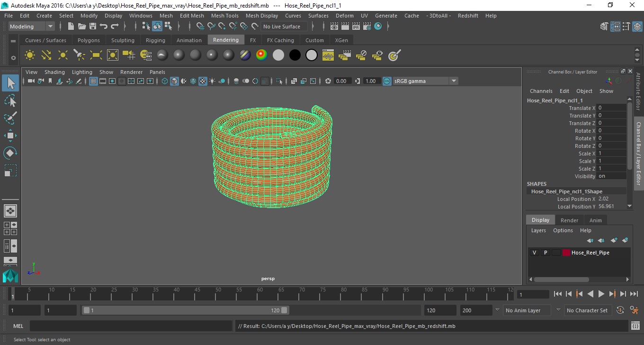The height and width of the screenshot is (345, 644).
Task: Switch to the Render layer tab
Action: [569, 220]
